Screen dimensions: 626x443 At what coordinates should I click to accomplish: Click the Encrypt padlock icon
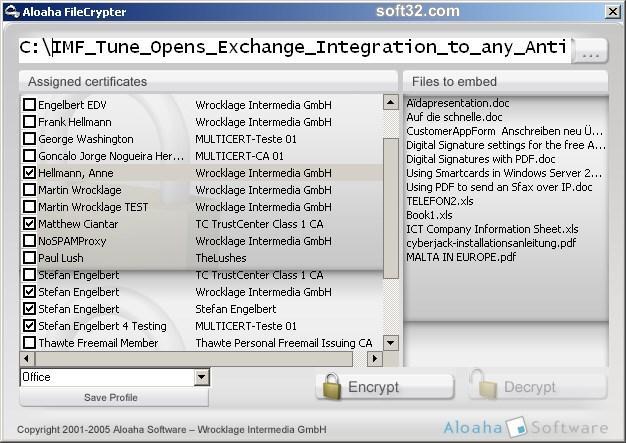coord(332,386)
